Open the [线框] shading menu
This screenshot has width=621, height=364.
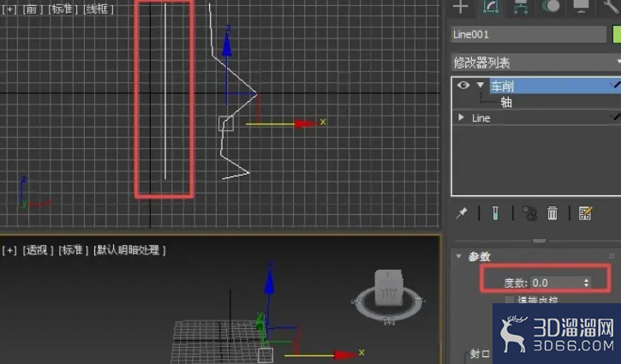[99, 9]
